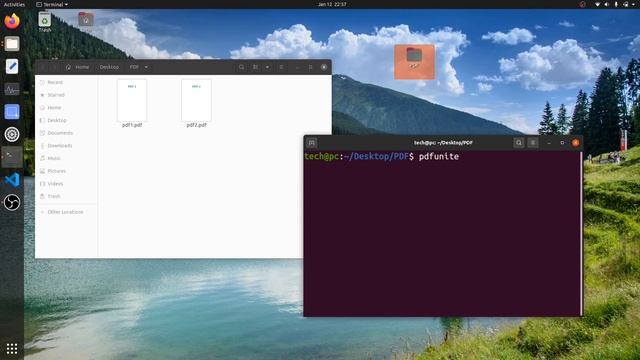
Task: Click the red indicator icon in top bar
Action: click(x=582, y=4)
